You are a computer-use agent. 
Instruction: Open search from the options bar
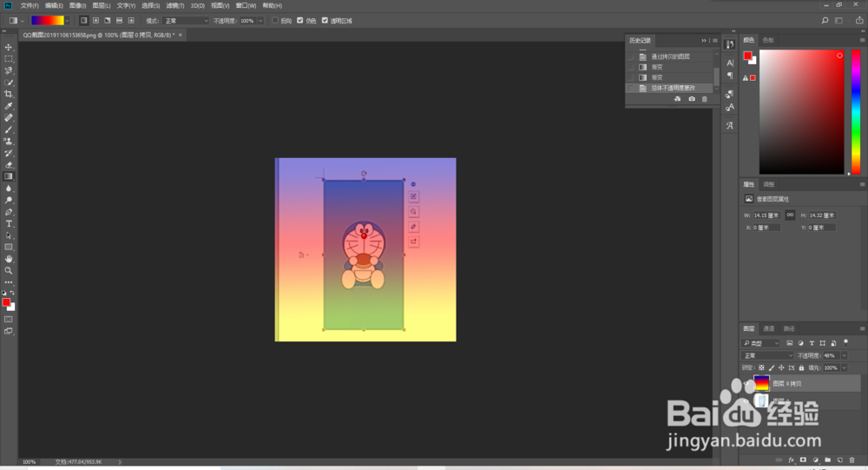(825, 21)
